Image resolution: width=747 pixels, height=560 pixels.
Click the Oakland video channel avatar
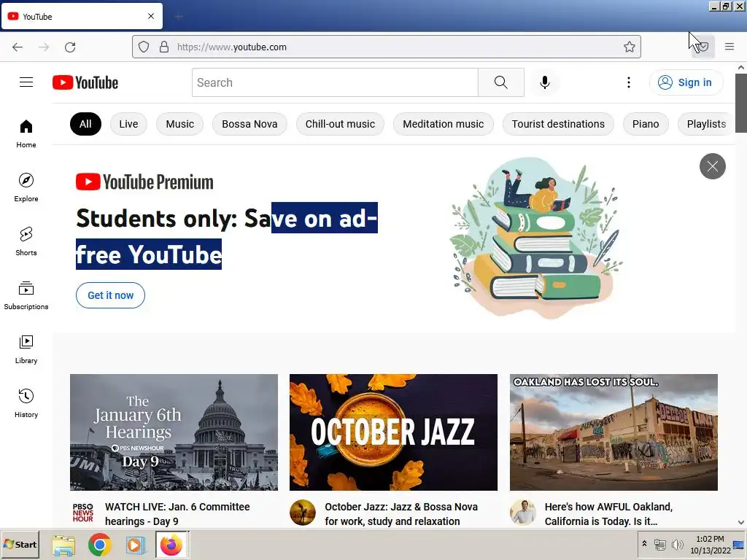coord(522,513)
